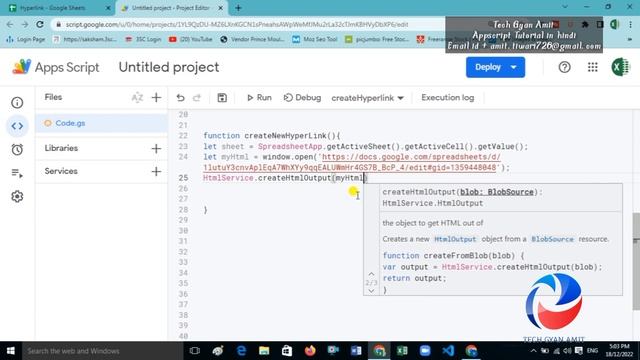The height and width of the screenshot is (360, 640).
Task: Open the SSC Login bookmark
Action: (x=143, y=39)
